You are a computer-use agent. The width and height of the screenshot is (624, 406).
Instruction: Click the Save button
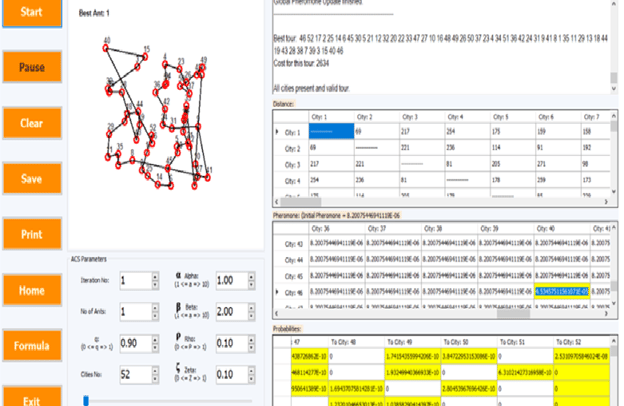32,179
